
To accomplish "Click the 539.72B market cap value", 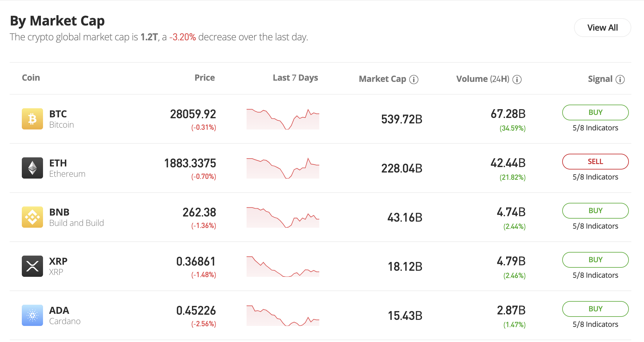I will click(402, 119).
